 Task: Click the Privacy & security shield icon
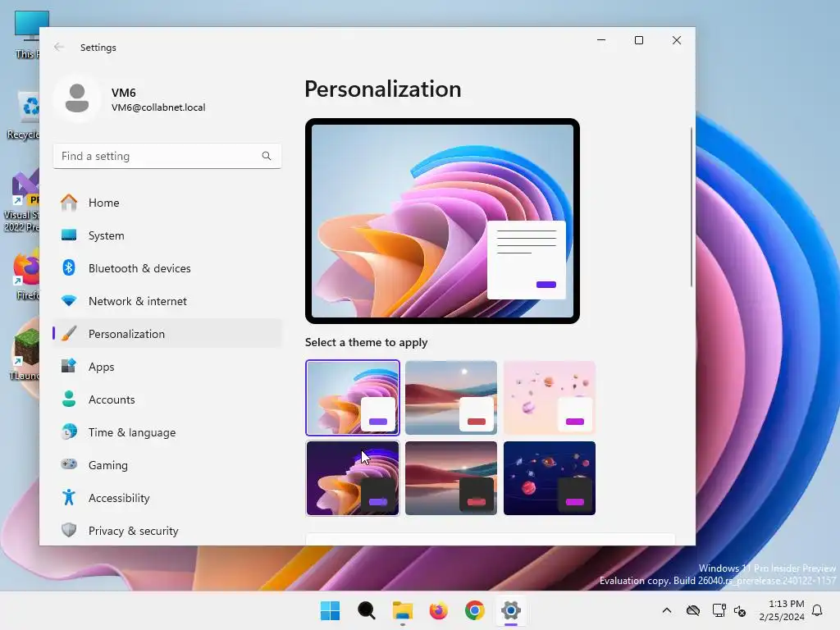[69, 531]
